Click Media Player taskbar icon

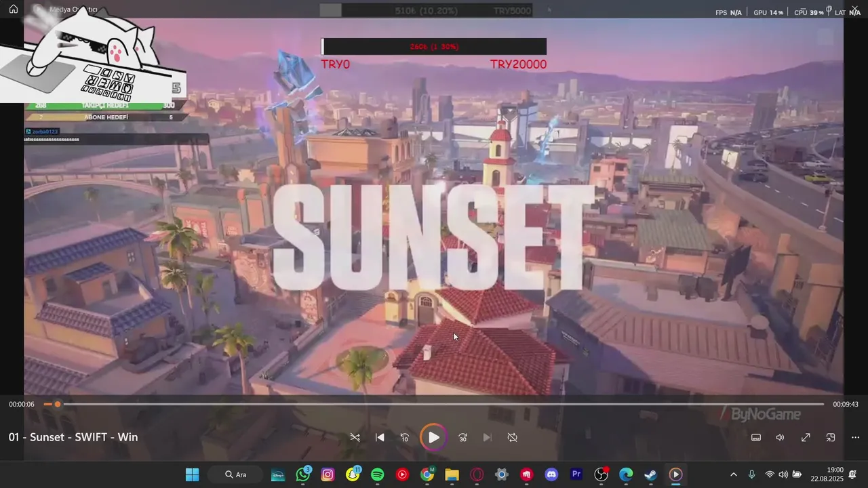tap(675, 474)
